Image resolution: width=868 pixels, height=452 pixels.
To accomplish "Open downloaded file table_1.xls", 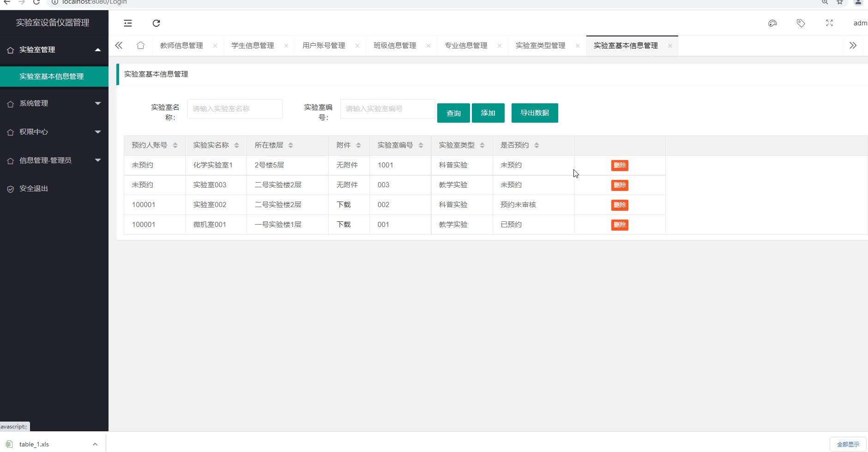I will tap(34, 444).
